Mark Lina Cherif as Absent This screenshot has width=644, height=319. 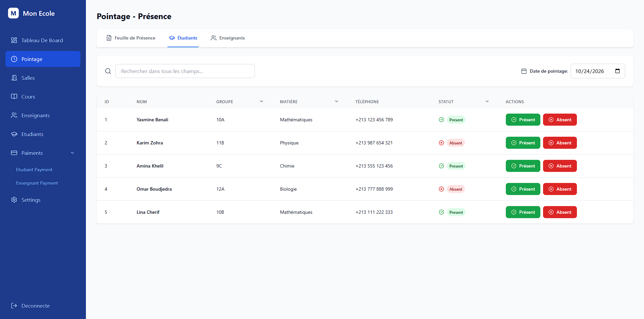[560, 212]
